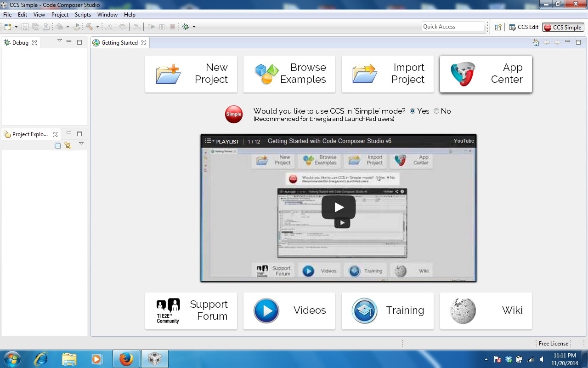Click the Import Project tile
Viewport: 588px width, 368px height.
[388, 74]
